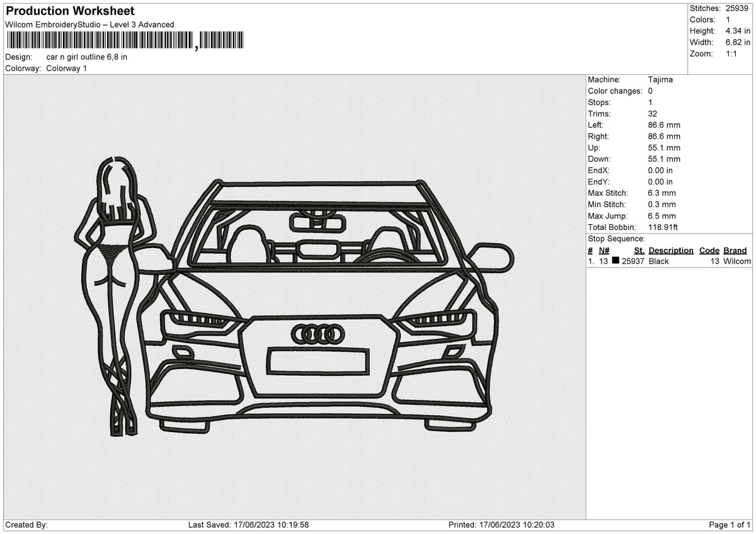Click the barcode under the software title
756x534 pixels.
(124, 40)
